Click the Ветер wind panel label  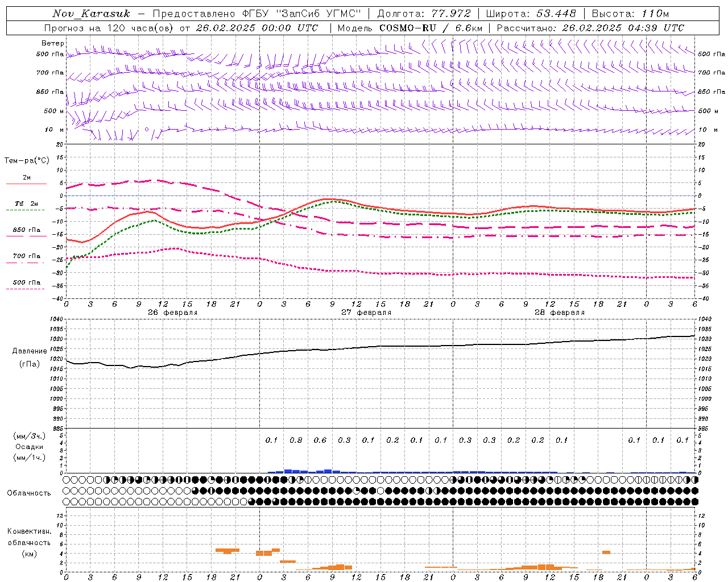53,43
